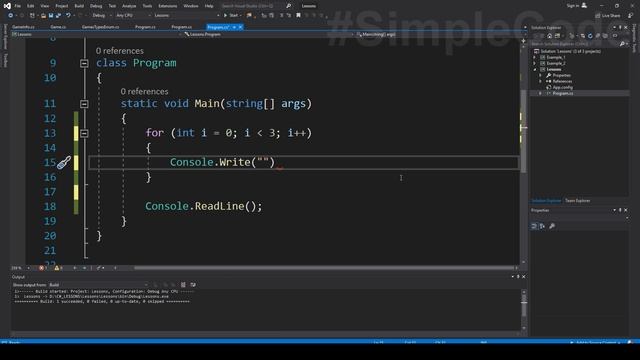Click the Save All icon

click(58, 15)
